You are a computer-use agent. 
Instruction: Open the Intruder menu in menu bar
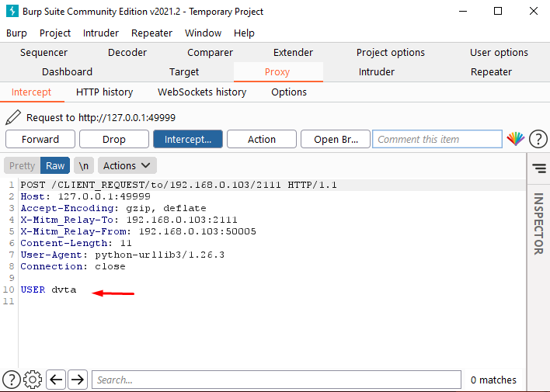(101, 33)
